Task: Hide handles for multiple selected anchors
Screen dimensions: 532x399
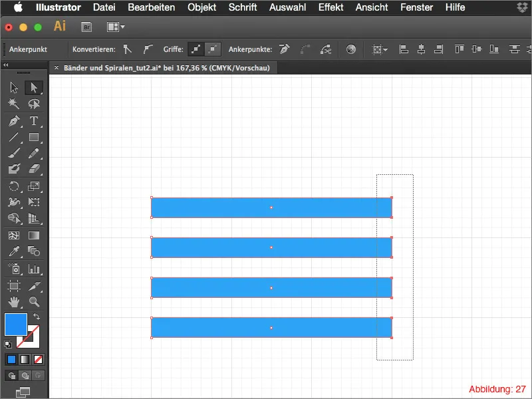Action: click(213, 49)
